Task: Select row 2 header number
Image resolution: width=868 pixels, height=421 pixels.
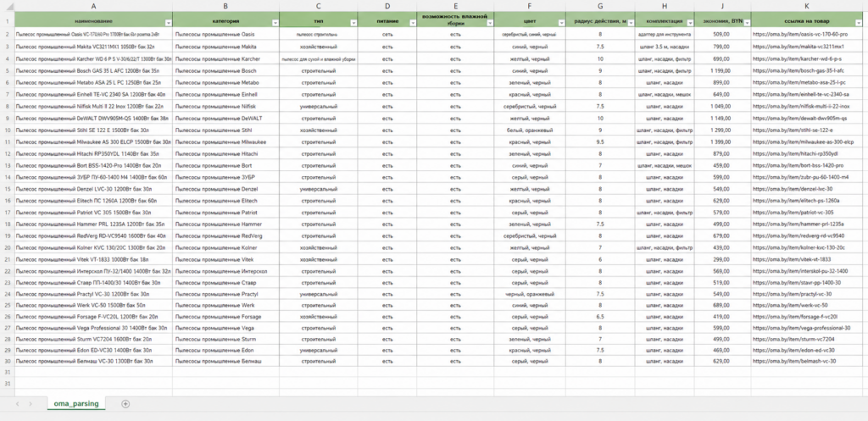Action: click(7, 34)
